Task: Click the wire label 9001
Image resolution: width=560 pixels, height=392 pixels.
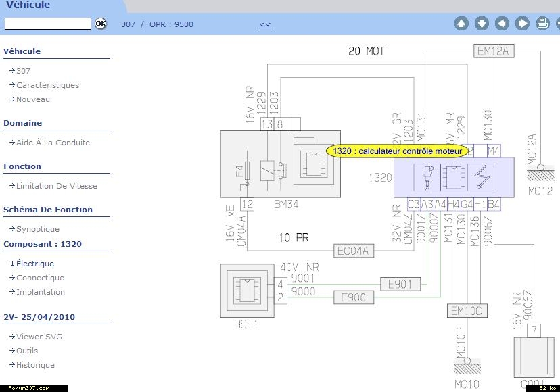Action: point(303,278)
